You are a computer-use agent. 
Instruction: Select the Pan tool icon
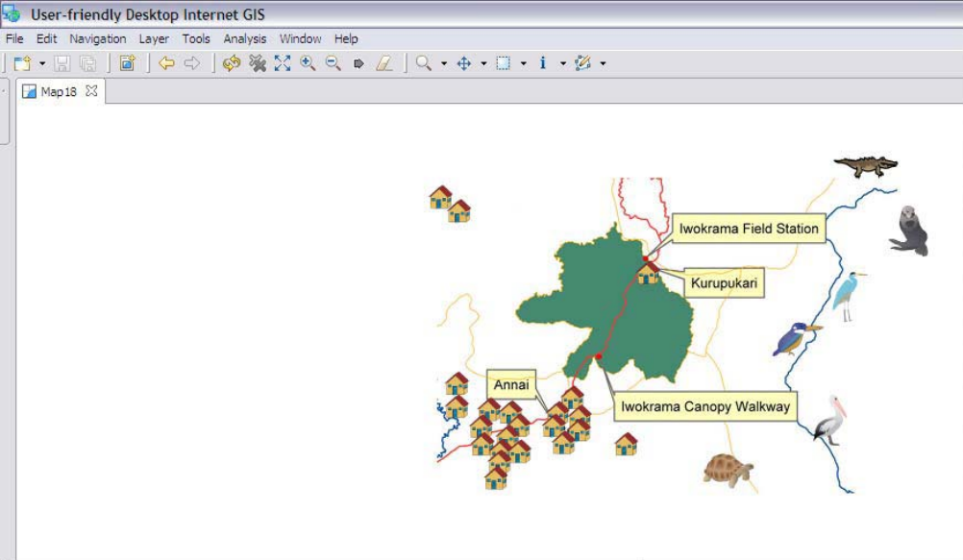coord(463,63)
